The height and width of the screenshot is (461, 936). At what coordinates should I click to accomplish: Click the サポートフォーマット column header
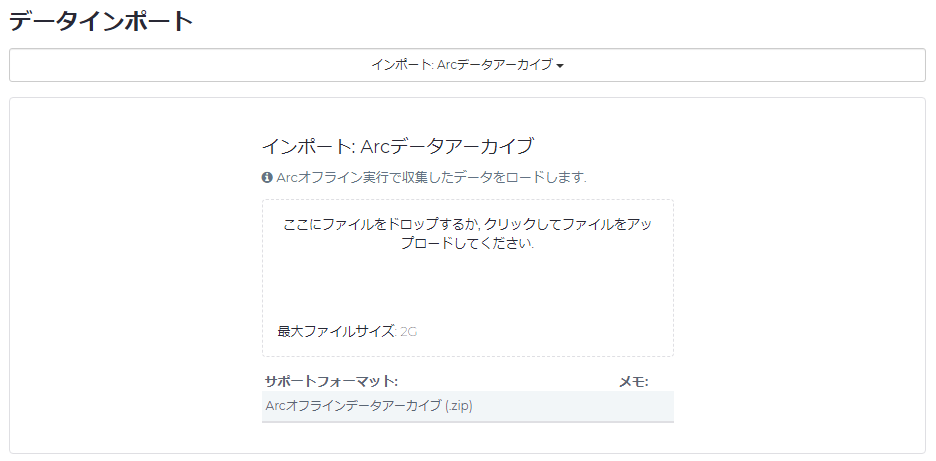331,381
